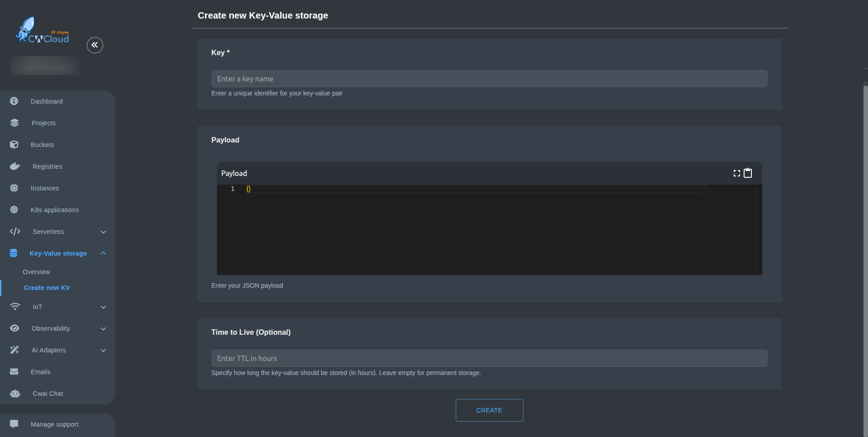Screen dimensions: 868x437
Task: Open the Overview page
Action: pos(36,271)
